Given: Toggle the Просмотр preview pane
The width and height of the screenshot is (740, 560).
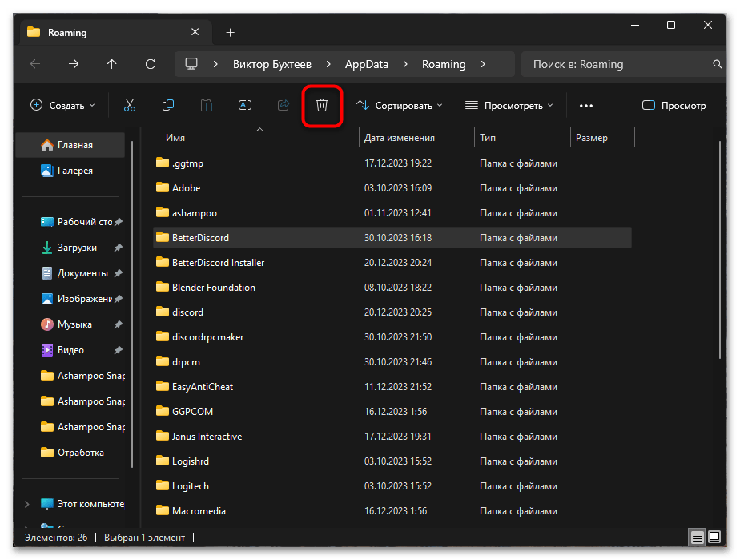Looking at the screenshot, I should coord(674,105).
